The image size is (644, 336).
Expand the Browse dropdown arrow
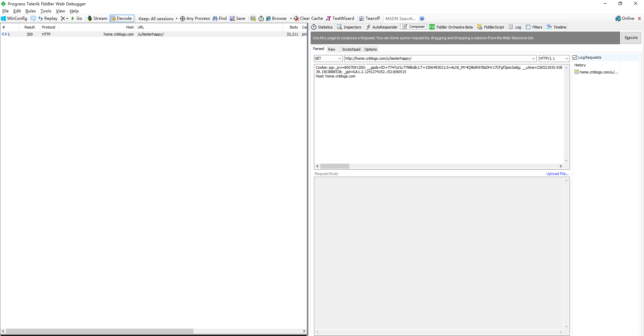tap(291, 18)
